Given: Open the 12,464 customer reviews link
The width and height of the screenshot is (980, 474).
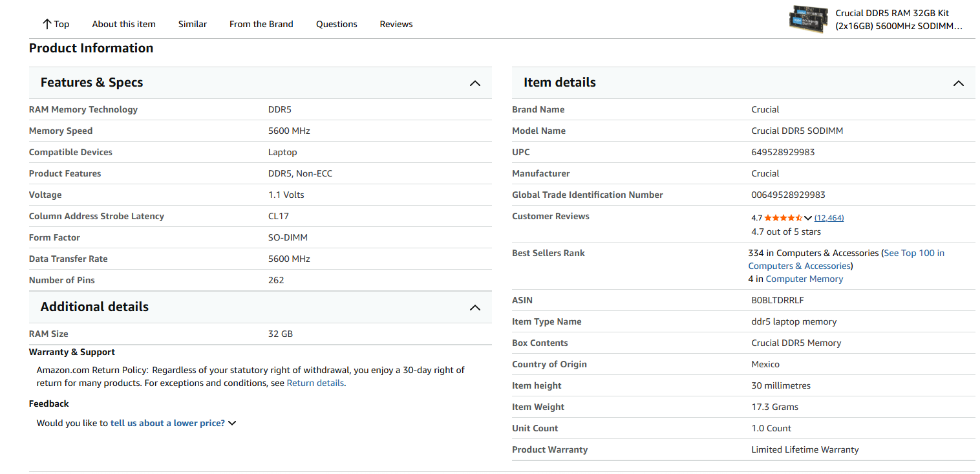Looking at the screenshot, I should click(829, 218).
